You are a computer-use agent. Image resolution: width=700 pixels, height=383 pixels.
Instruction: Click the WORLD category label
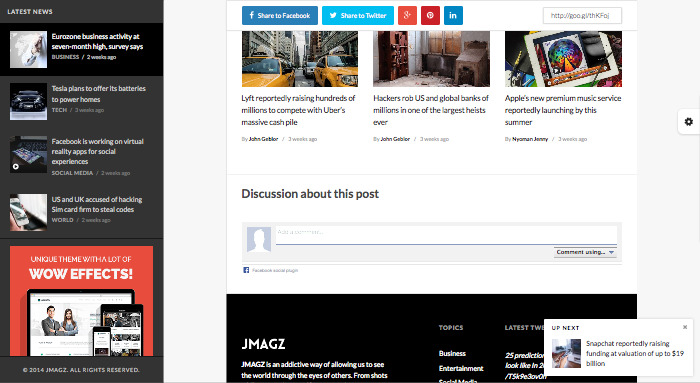(62, 220)
